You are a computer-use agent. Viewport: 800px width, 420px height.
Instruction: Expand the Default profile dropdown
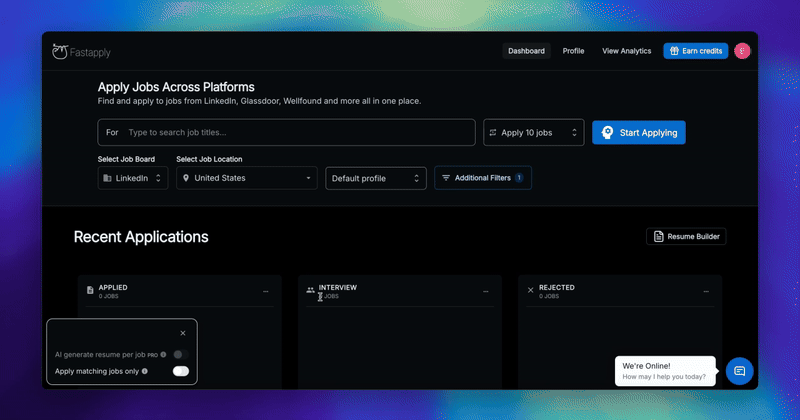376,178
